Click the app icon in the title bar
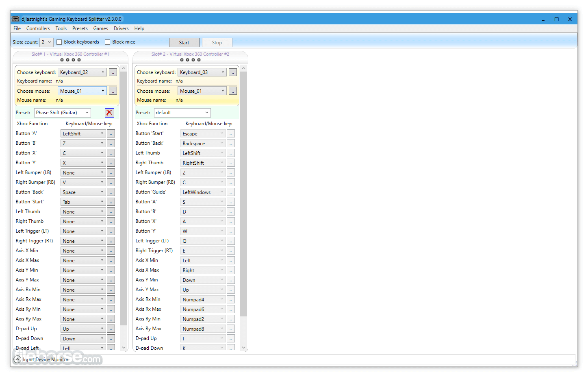 point(15,19)
